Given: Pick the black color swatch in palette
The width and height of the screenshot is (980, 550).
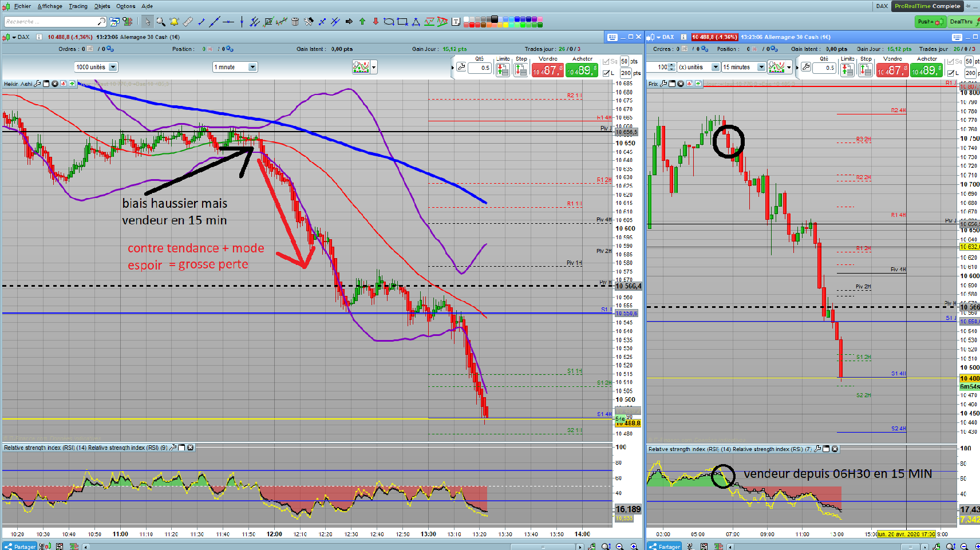Looking at the screenshot, I should click(495, 19).
